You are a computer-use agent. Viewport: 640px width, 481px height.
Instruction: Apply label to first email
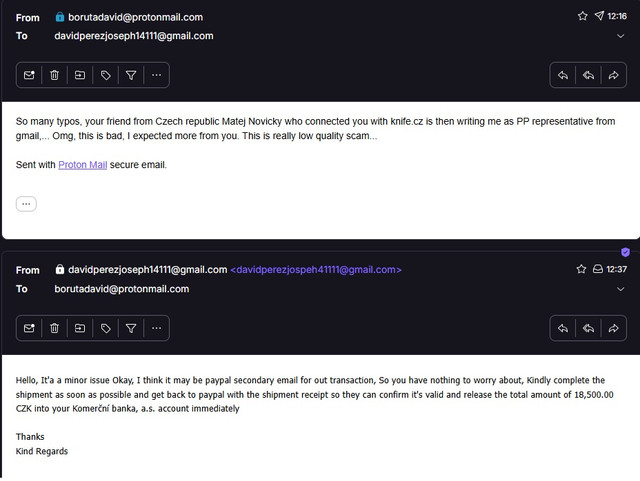click(106, 75)
